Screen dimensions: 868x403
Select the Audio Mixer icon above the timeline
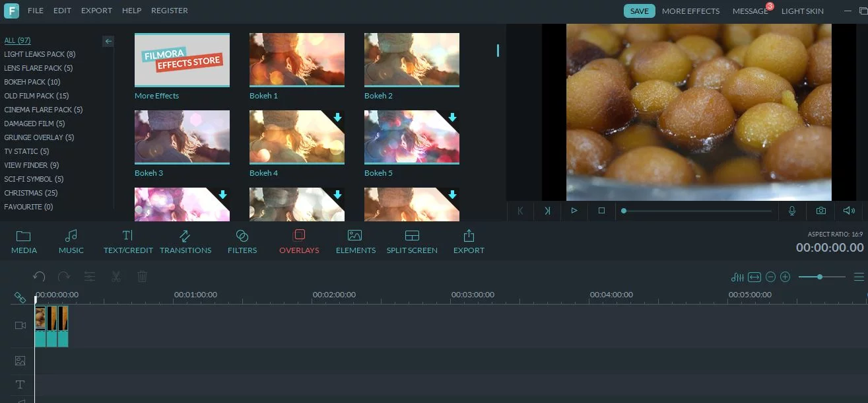point(737,276)
